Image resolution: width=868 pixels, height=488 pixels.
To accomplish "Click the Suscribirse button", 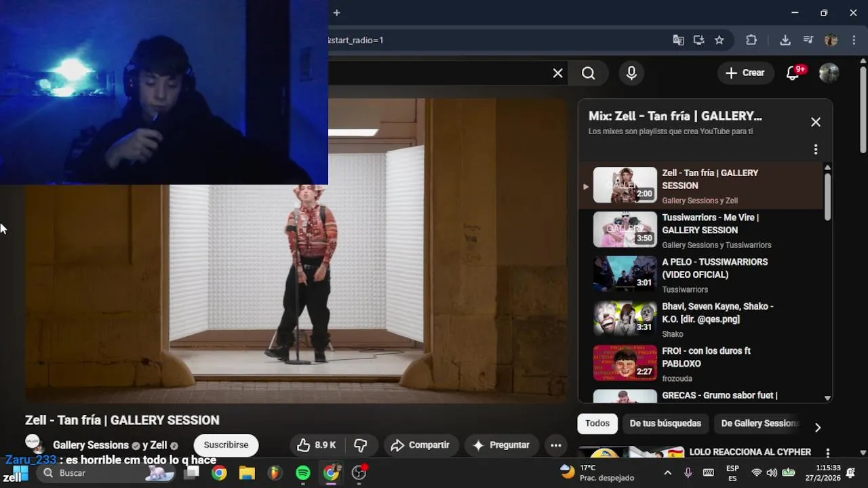I will [x=226, y=445].
